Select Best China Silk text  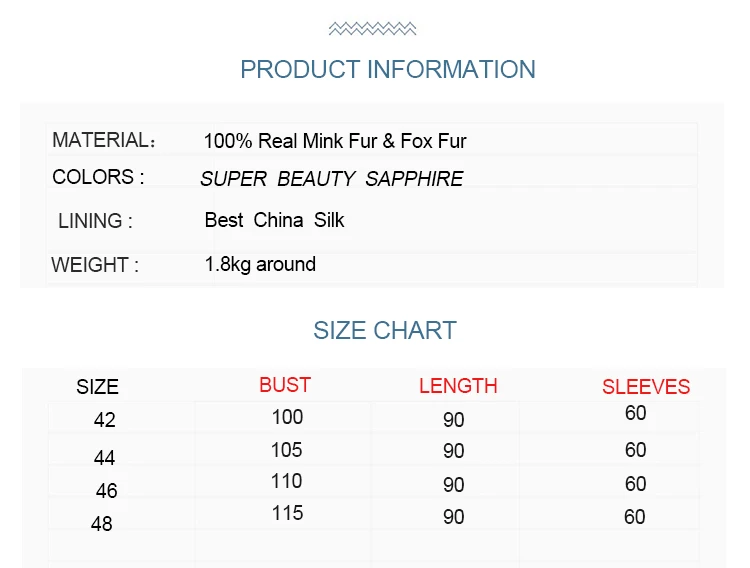[275, 220]
